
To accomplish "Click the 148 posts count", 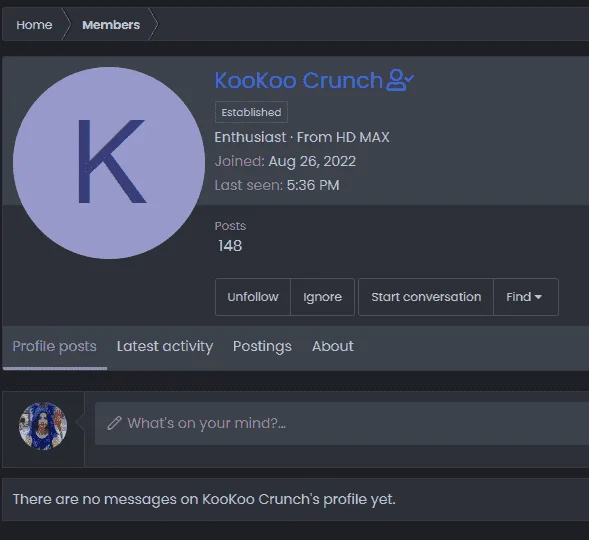I will tap(230, 246).
